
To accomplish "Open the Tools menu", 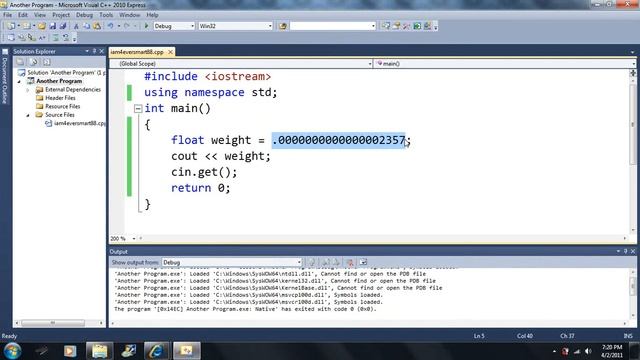I will click(106, 15).
